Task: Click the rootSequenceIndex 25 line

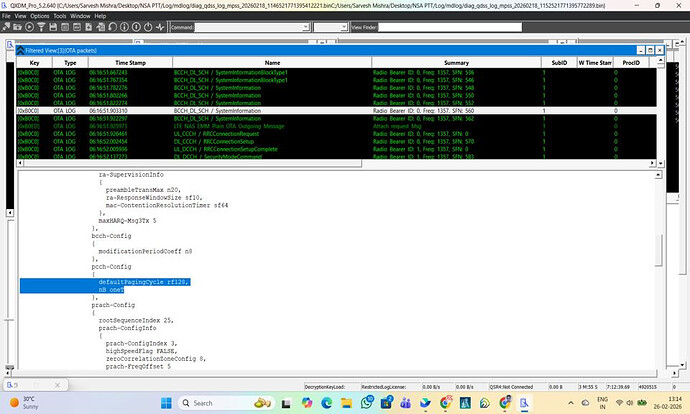Action: tap(136, 320)
